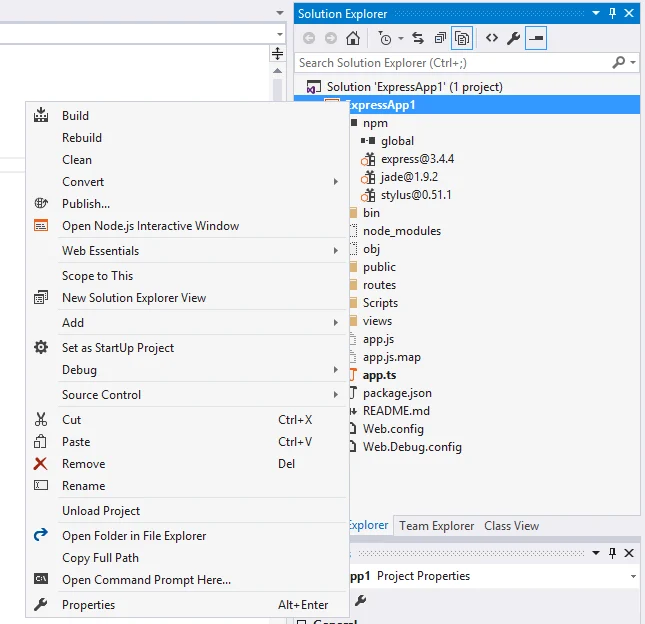This screenshot has height=624, width=645.
Task: Click the View Code angle-brackets icon
Action: click(492, 38)
